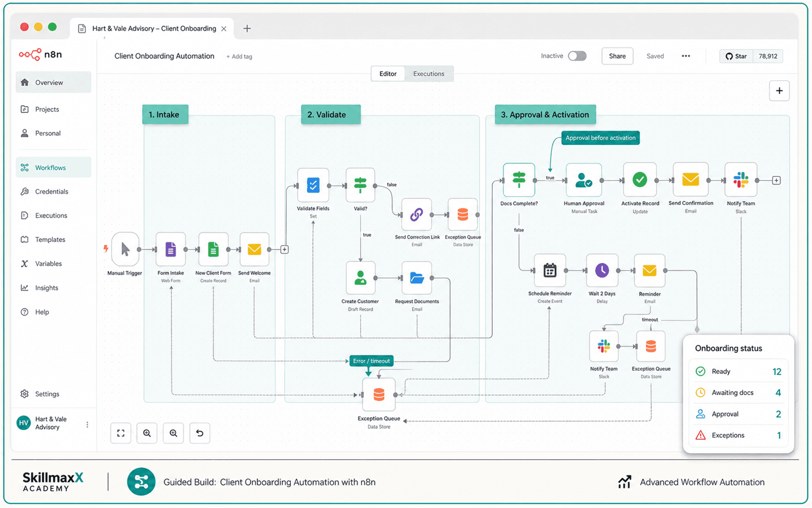Click the Awaiting docs status row
Screen dimensions: 812x508
coord(738,393)
